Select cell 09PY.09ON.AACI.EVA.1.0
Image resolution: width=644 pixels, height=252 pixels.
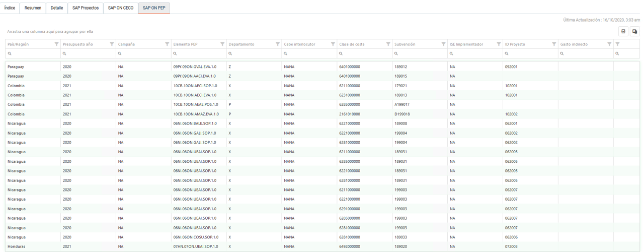(x=199, y=76)
